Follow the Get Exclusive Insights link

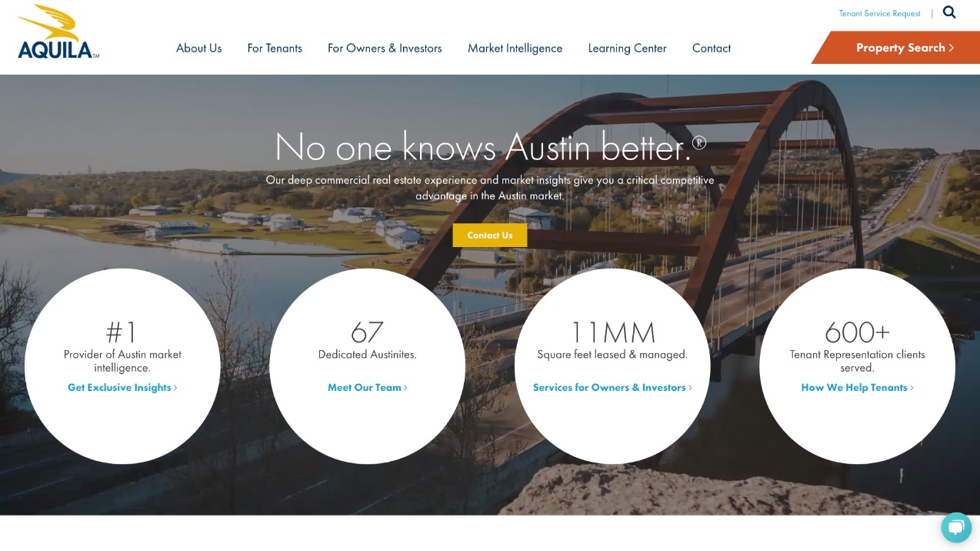pos(122,388)
